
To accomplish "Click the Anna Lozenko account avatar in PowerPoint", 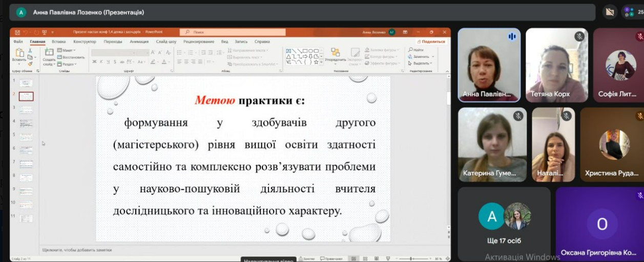I will click(391, 32).
